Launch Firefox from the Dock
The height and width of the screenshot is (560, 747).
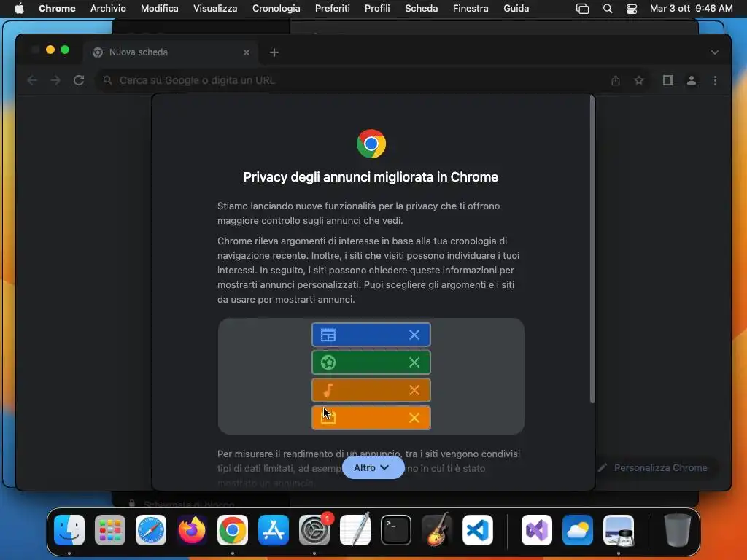click(x=192, y=530)
